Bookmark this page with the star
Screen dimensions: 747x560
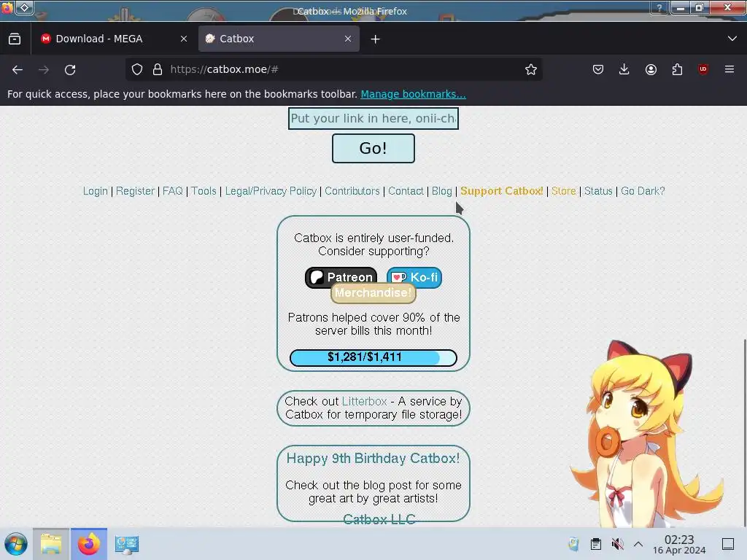pos(531,69)
